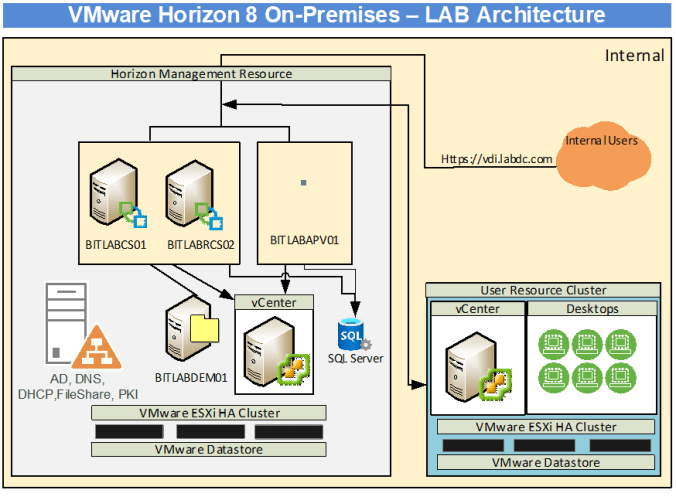
Task: Select the User Resource Cluster header
Action: [x=543, y=290]
